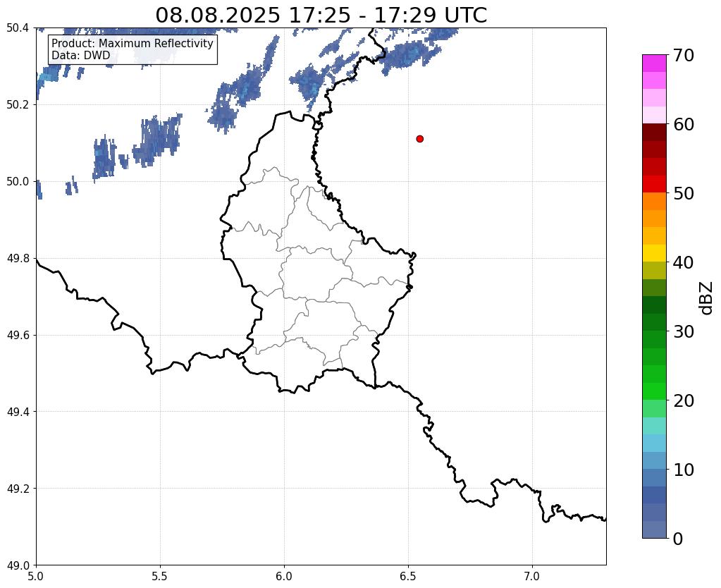Click the latitude axis label 50.2
The width and height of the screenshot is (721, 588).
[x=18, y=104]
